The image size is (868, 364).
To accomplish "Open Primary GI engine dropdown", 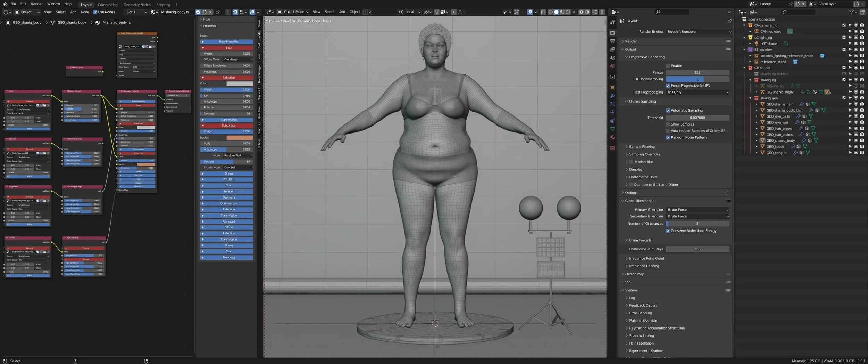I will [x=697, y=210].
